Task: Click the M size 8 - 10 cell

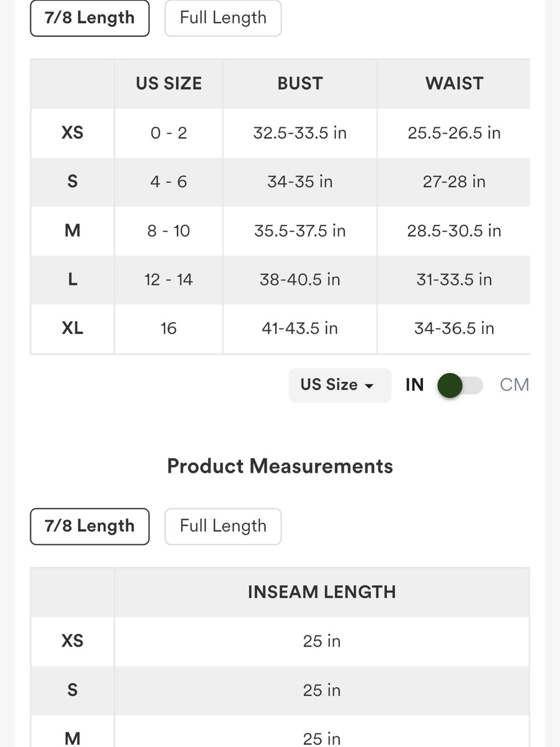Action: tap(169, 231)
